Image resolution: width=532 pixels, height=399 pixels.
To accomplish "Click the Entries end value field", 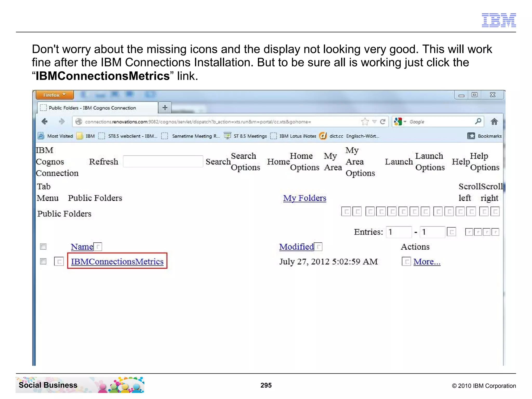I will (x=433, y=232).
